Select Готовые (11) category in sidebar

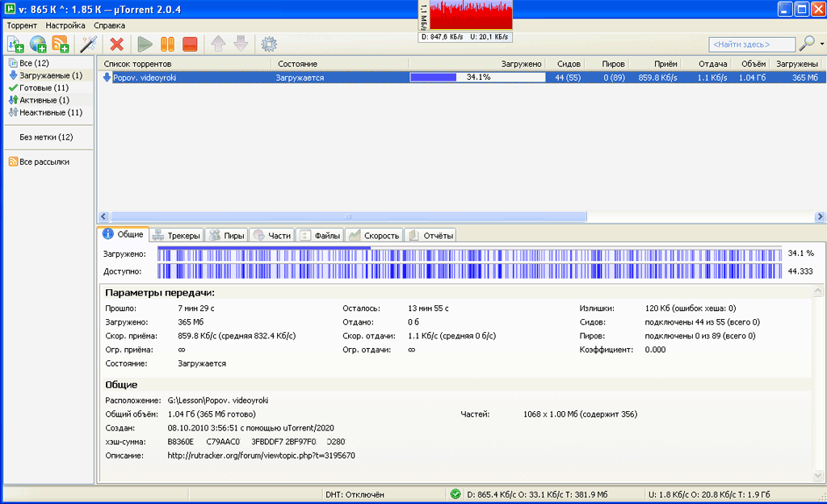(x=44, y=87)
